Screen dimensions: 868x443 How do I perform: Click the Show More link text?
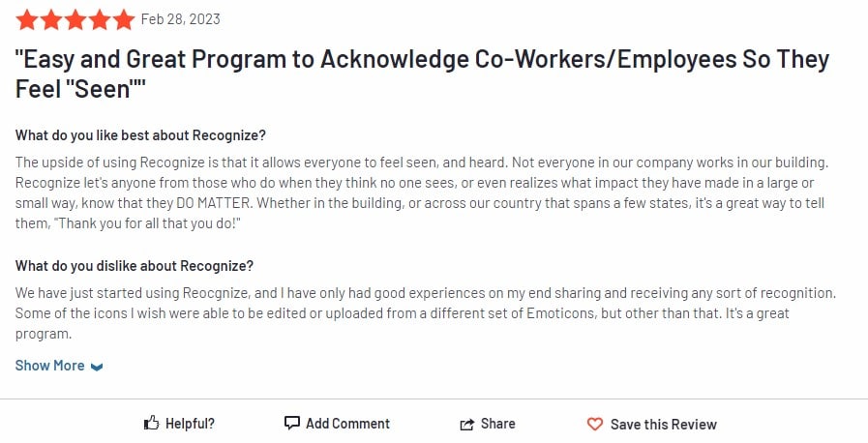click(x=49, y=366)
